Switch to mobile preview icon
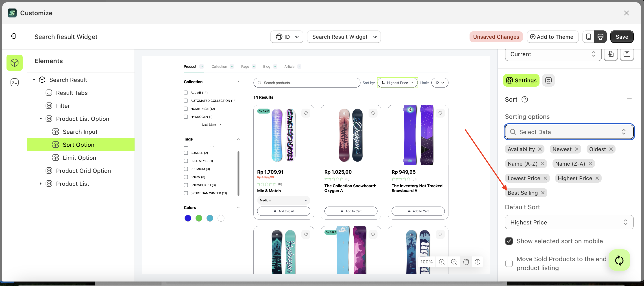Viewport: 644px width, 286px height. coord(588,36)
